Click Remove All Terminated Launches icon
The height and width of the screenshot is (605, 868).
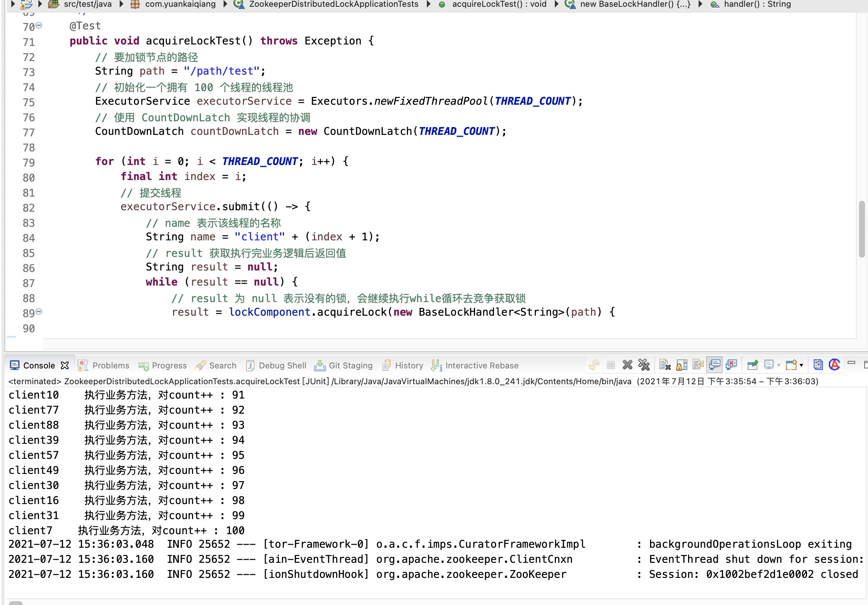pos(644,365)
